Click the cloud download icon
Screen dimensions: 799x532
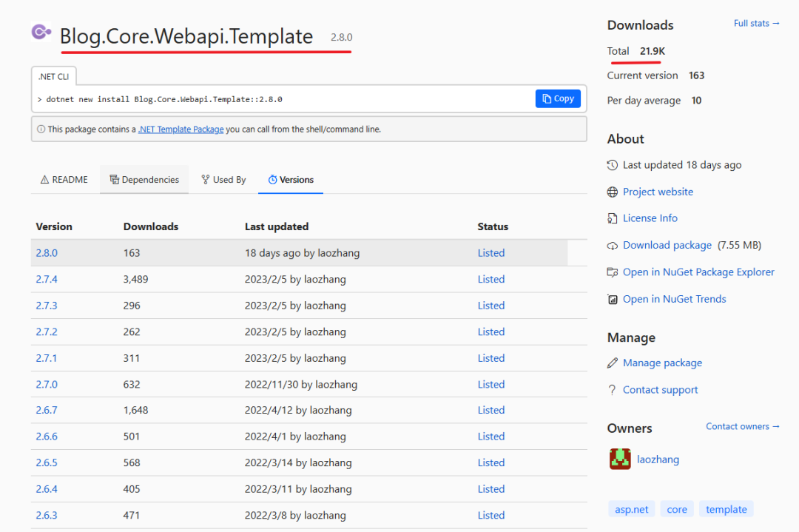coord(613,246)
